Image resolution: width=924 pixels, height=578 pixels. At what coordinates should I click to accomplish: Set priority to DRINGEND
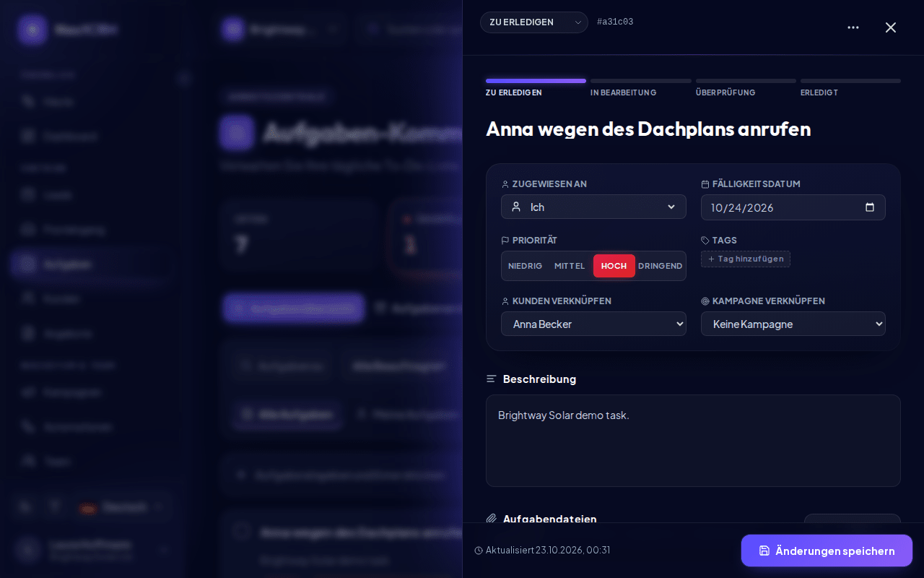(x=660, y=266)
